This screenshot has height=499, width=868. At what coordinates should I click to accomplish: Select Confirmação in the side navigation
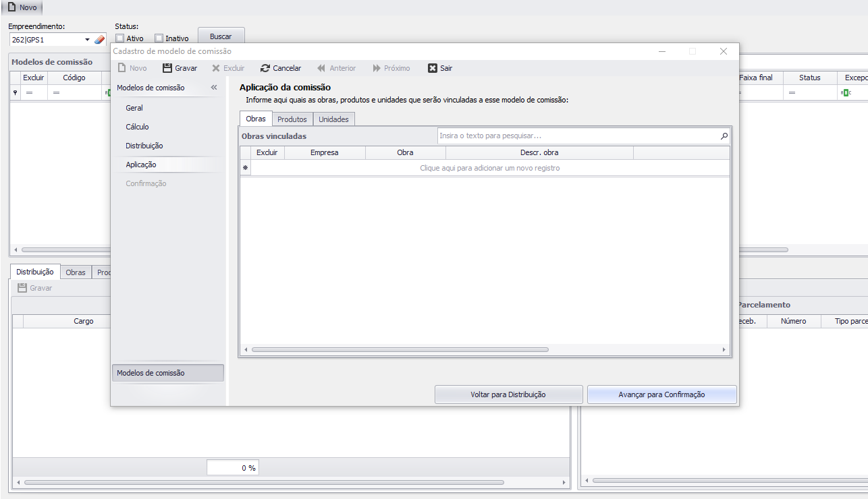pos(146,183)
